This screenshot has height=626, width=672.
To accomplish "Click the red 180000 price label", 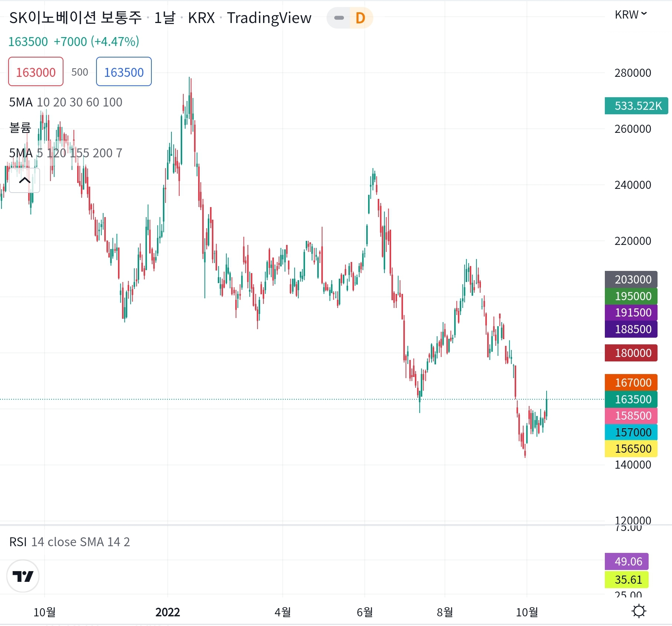I will [631, 353].
